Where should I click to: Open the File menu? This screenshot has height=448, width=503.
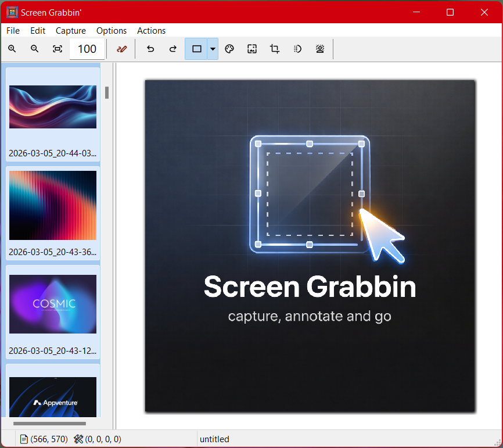13,30
